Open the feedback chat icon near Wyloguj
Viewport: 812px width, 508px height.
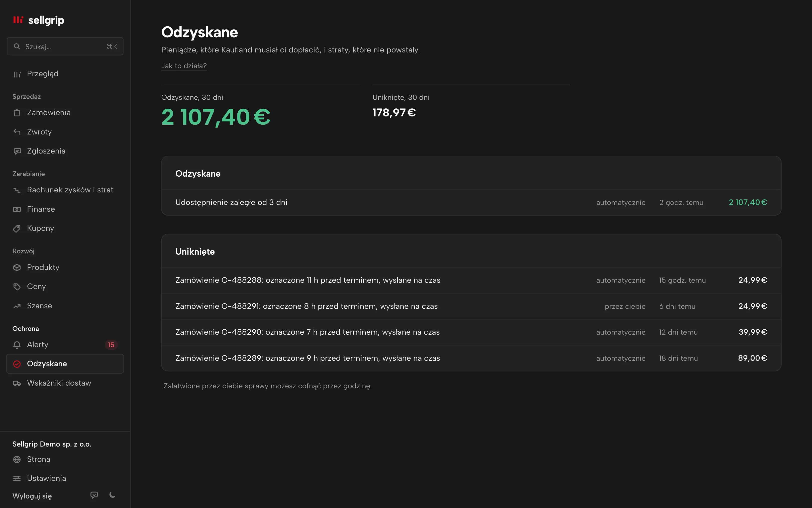(94, 495)
